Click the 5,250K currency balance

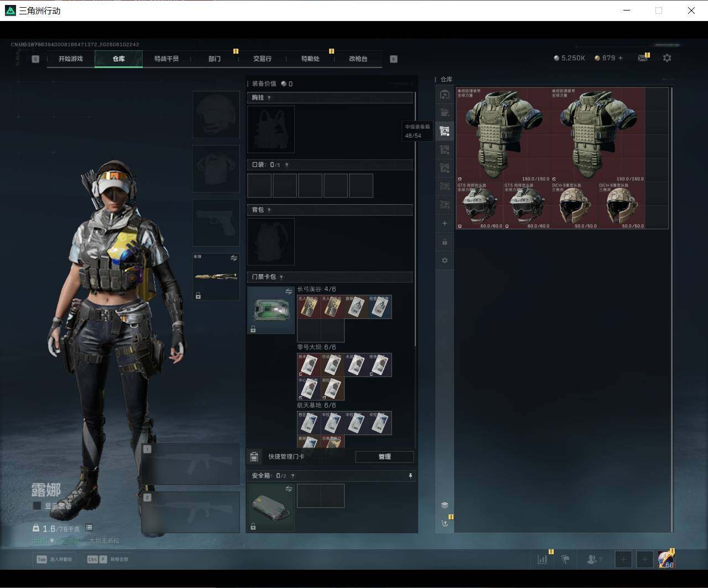click(570, 58)
